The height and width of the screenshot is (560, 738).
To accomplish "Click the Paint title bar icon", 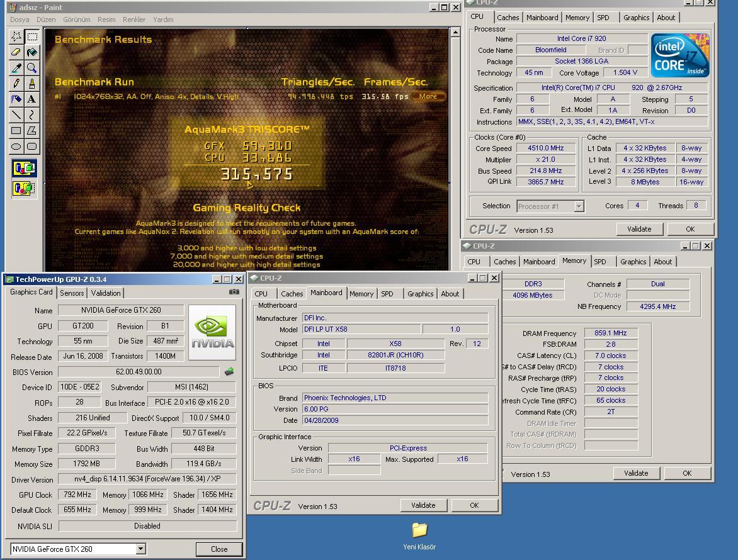I will pos(12,8).
